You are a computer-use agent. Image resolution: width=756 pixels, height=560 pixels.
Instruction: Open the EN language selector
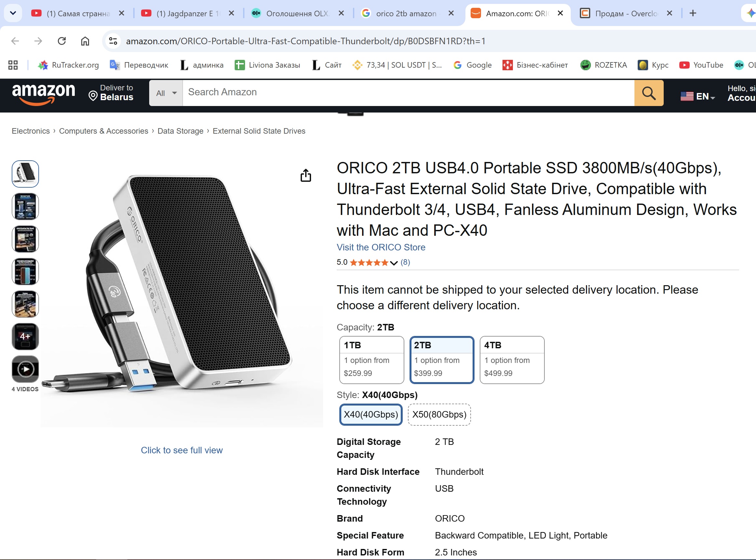[697, 96]
